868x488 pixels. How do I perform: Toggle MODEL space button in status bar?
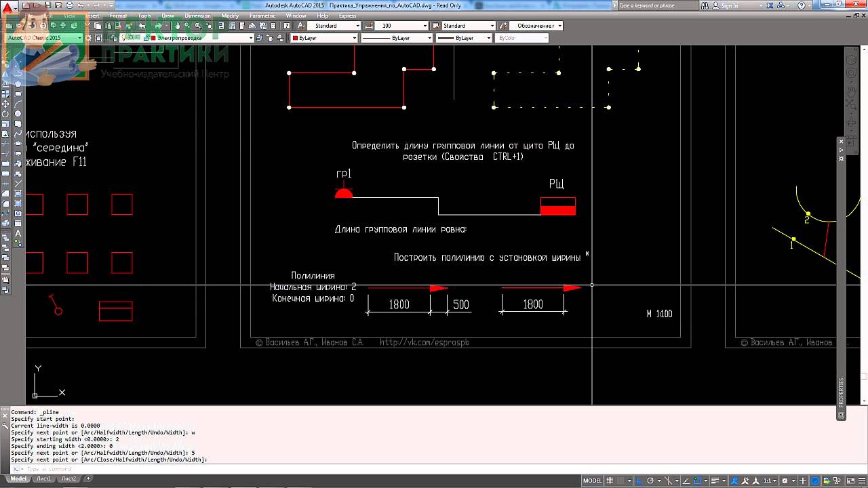593,481
